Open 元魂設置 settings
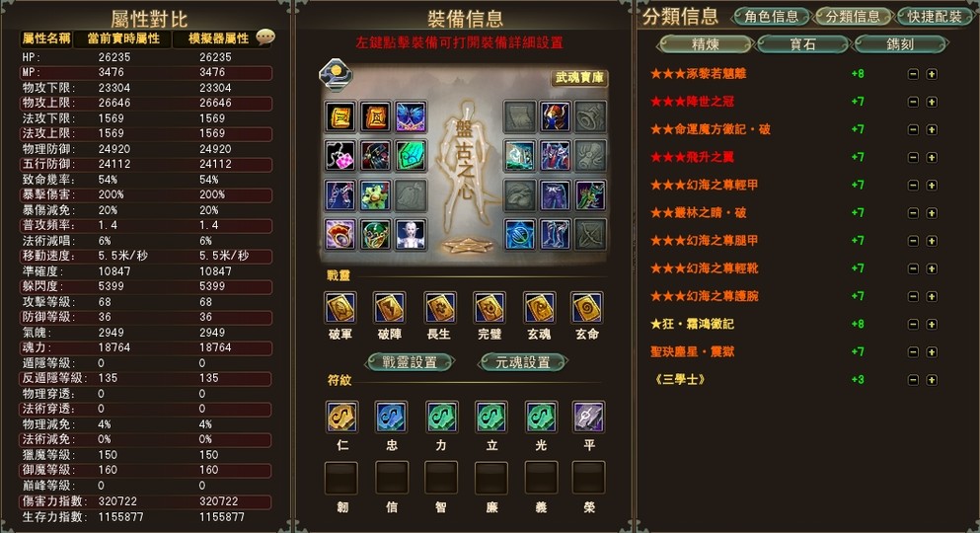980x533 pixels. click(522, 362)
